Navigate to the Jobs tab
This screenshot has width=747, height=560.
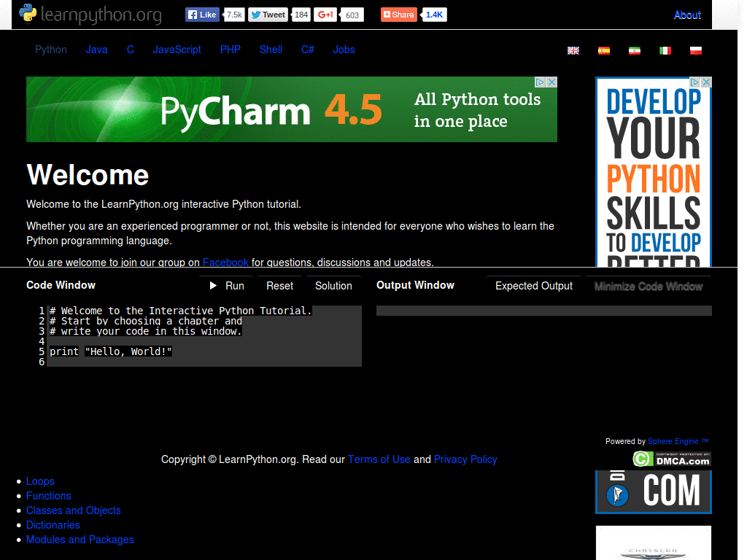click(344, 50)
